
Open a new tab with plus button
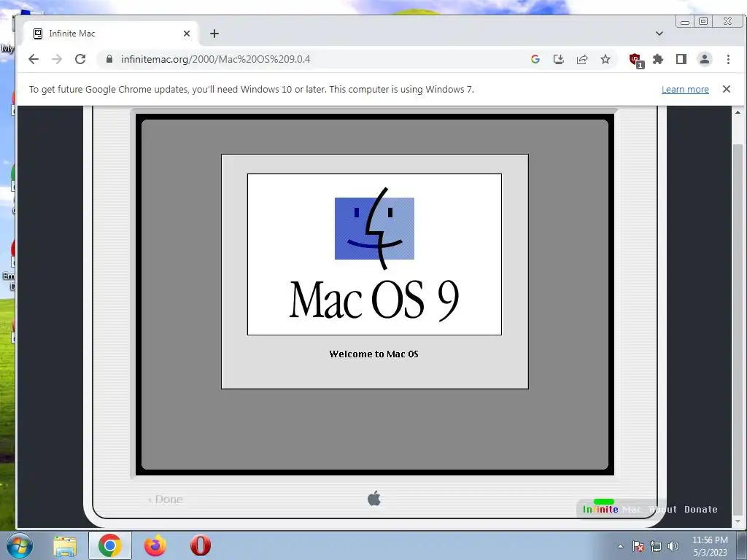click(214, 34)
